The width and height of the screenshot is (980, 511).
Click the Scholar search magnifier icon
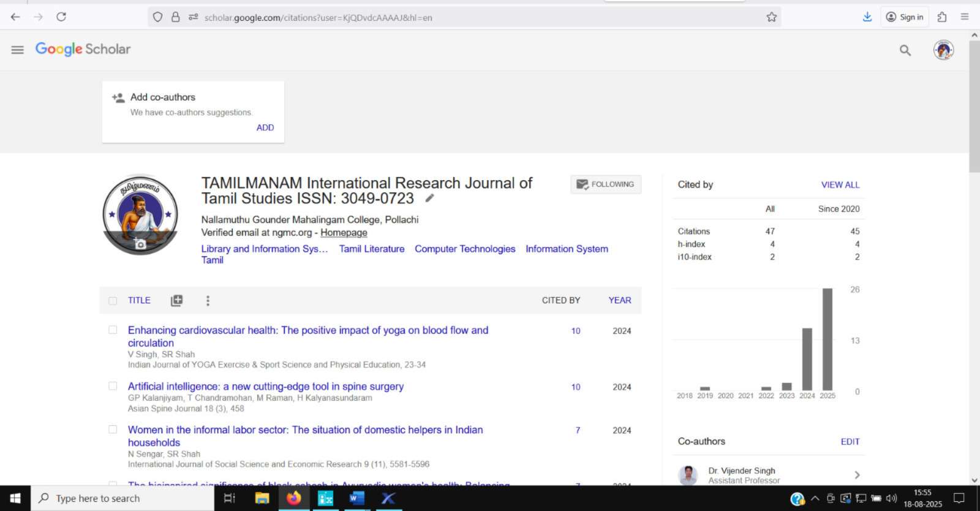point(905,50)
